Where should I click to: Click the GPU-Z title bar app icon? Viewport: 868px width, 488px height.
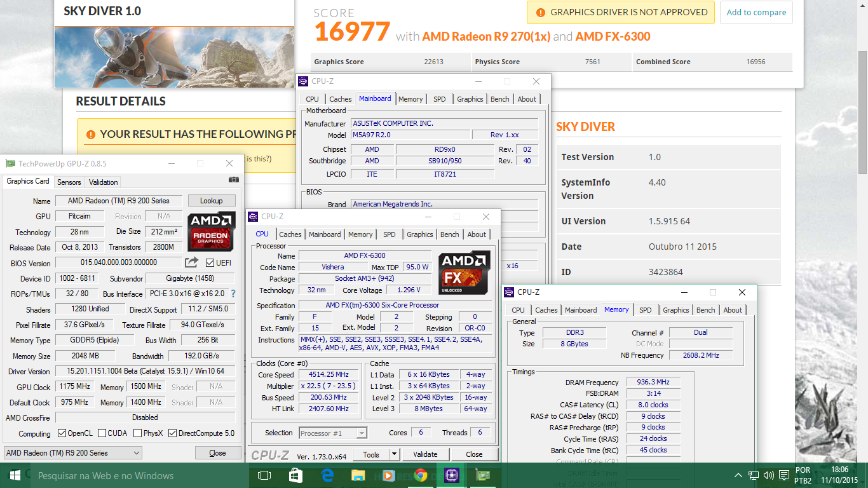(x=10, y=164)
